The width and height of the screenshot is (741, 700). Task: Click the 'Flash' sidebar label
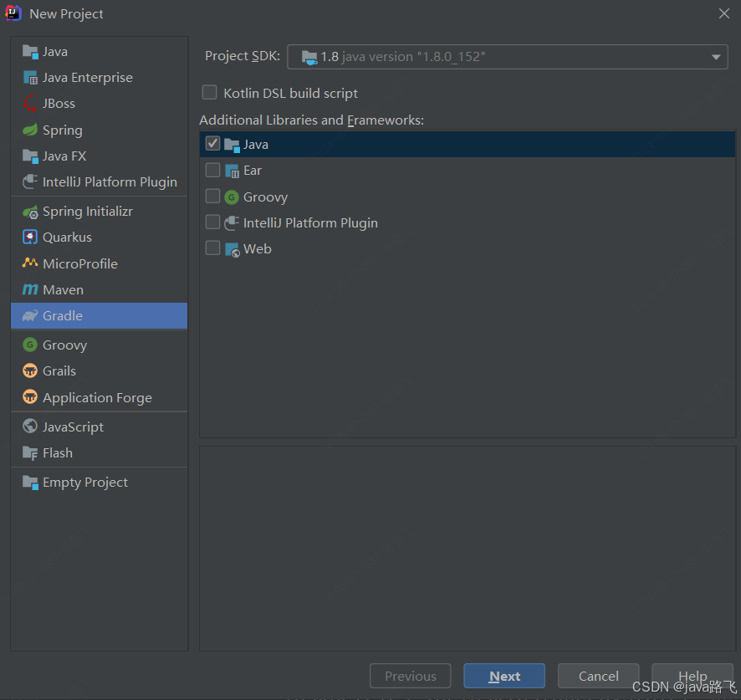point(58,452)
